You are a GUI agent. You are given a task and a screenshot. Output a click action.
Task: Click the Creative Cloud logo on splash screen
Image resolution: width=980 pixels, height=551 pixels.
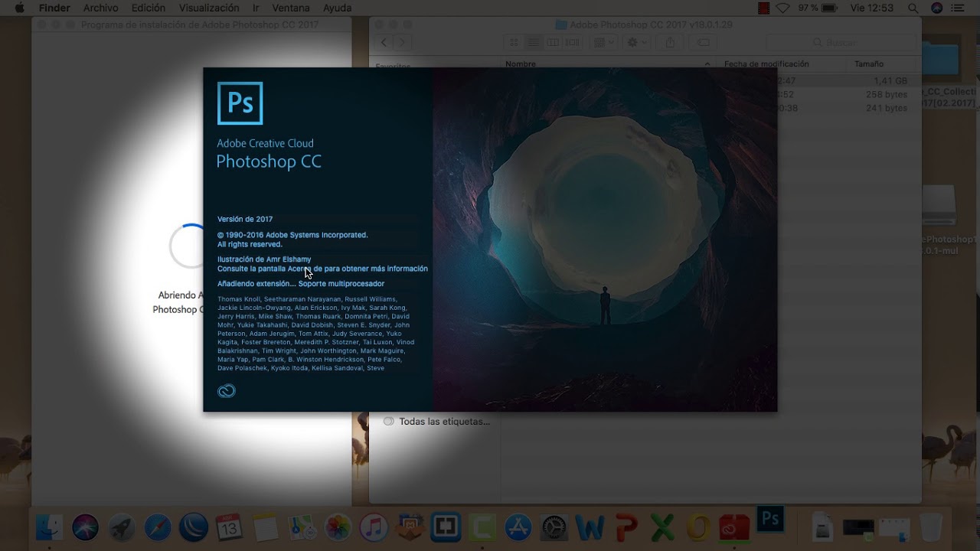tap(227, 391)
